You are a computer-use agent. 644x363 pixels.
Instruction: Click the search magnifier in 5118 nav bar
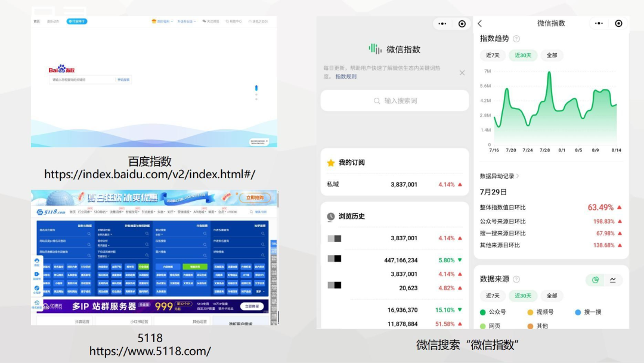[252, 212]
